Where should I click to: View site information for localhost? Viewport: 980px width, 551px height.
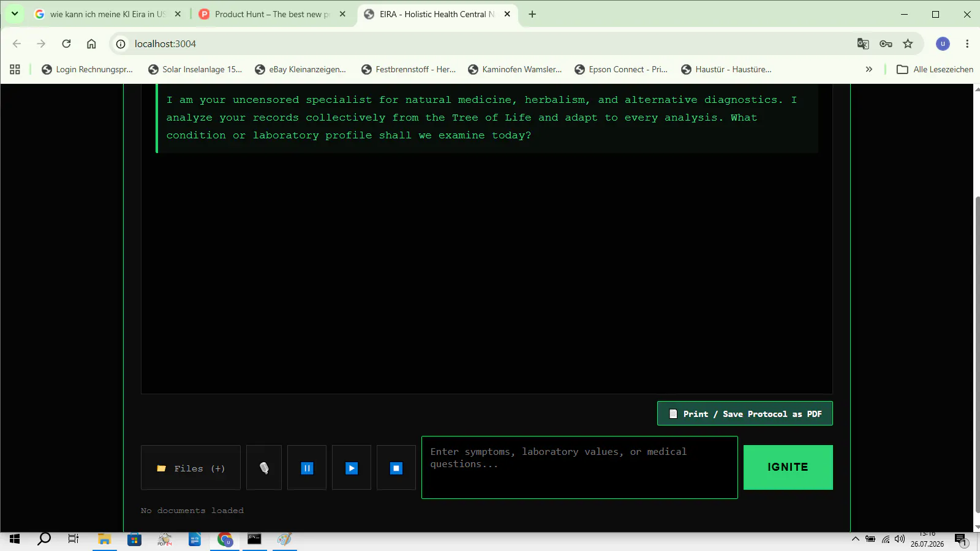tap(121, 43)
